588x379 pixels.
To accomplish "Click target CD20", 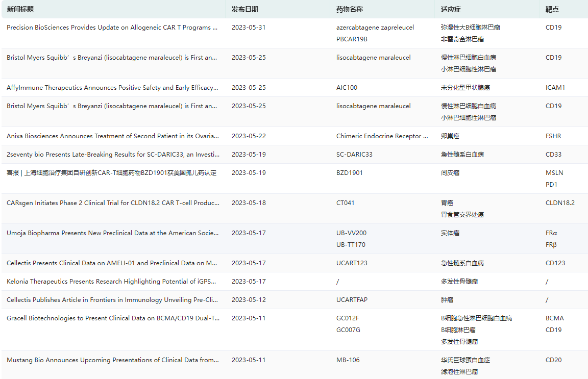I will tap(553, 360).
